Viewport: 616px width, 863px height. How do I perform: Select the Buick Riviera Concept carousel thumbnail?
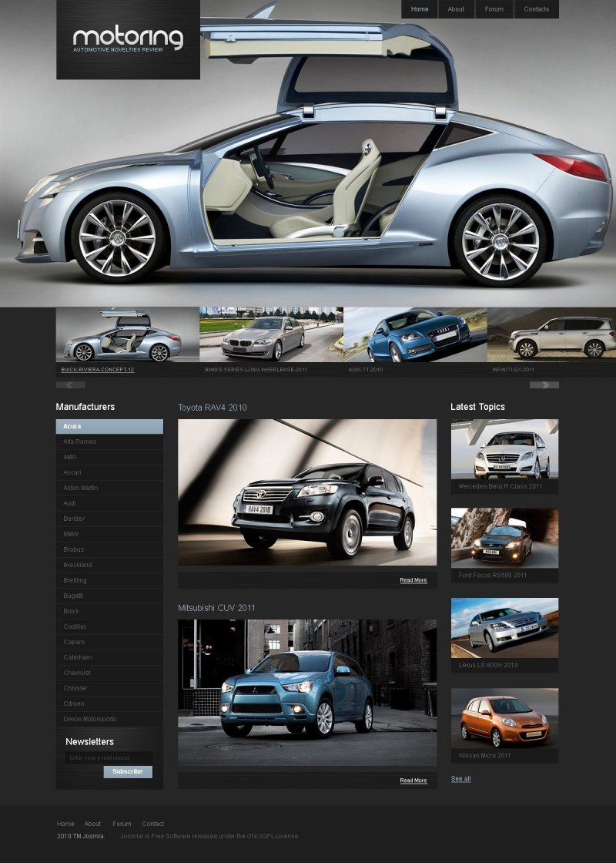tap(128, 334)
